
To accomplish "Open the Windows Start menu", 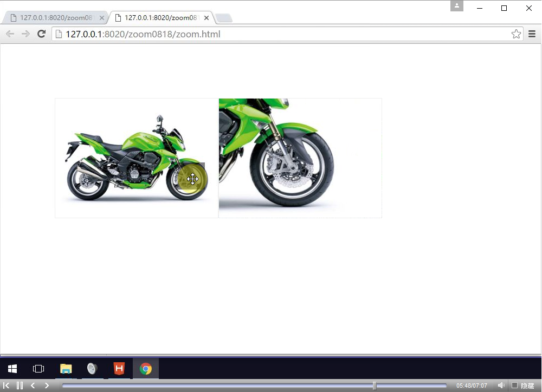I will [12, 369].
